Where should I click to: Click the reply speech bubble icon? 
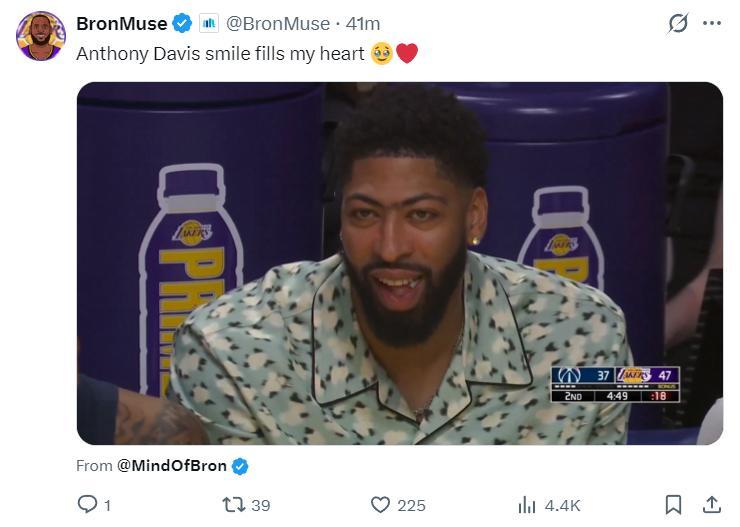88,505
